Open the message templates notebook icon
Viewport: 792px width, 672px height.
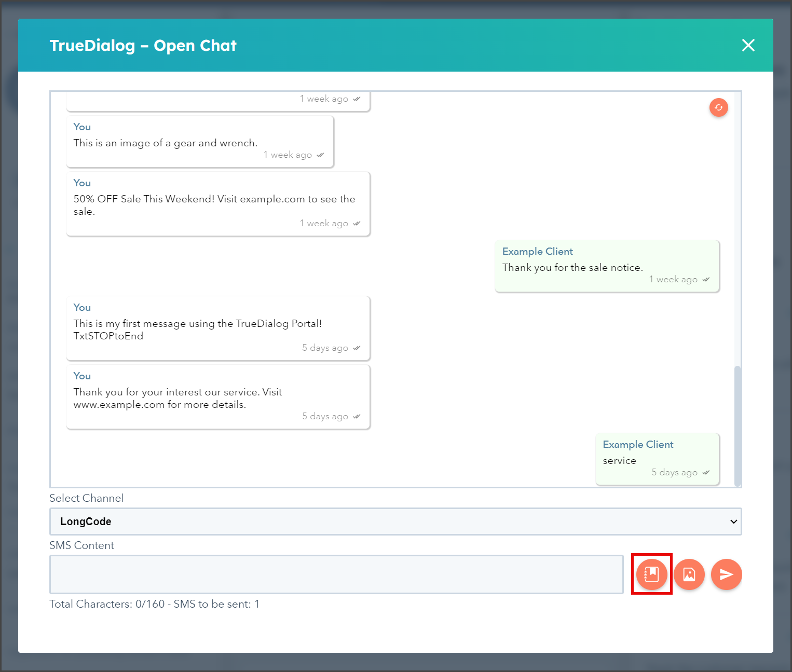pyautogui.click(x=651, y=574)
